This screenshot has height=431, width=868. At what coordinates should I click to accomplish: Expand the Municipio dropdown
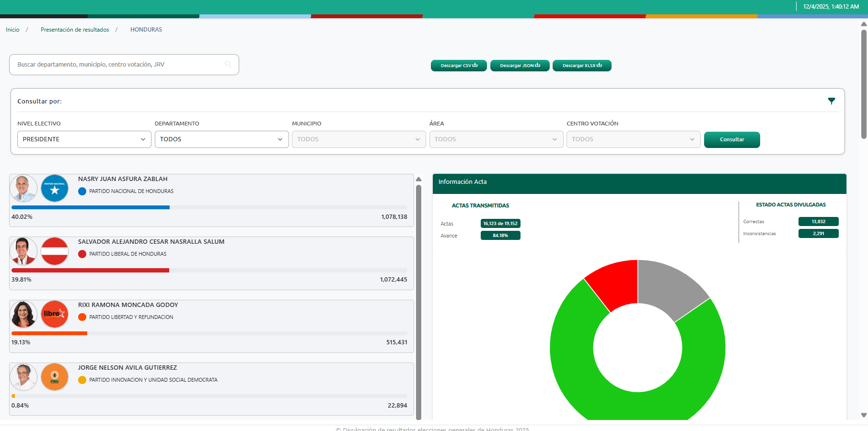(x=359, y=139)
